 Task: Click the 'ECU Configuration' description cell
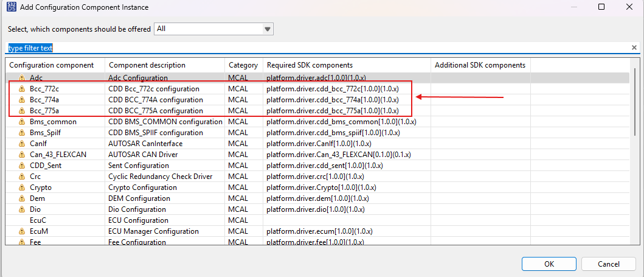point(139,221)
